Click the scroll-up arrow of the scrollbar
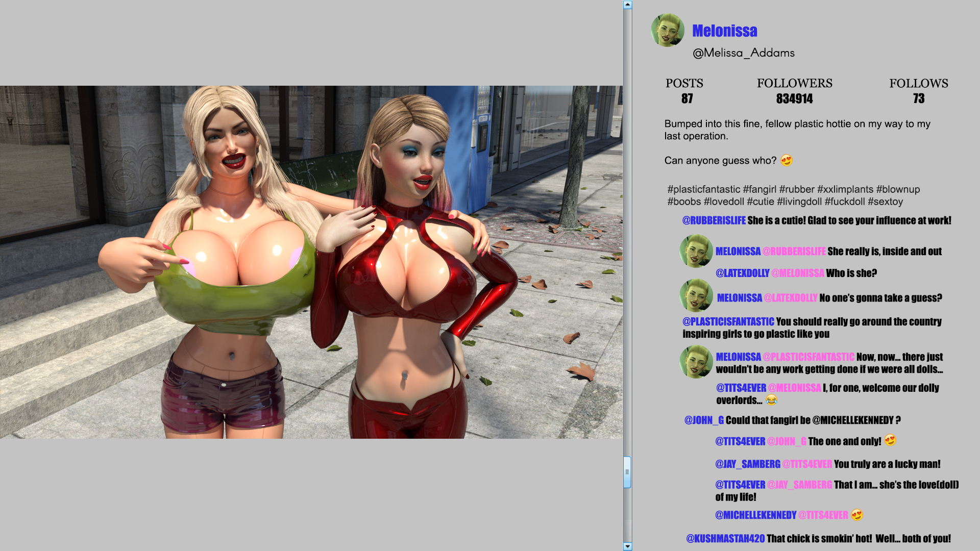 (x=628, y=5)
